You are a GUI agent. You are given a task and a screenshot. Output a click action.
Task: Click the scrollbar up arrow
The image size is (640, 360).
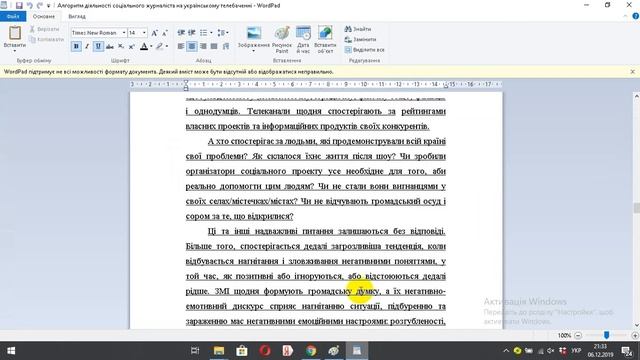click(636, 96)
